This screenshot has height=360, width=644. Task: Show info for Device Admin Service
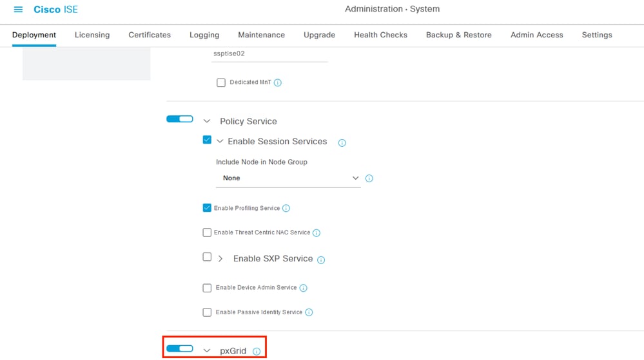[x=303, y=288]
